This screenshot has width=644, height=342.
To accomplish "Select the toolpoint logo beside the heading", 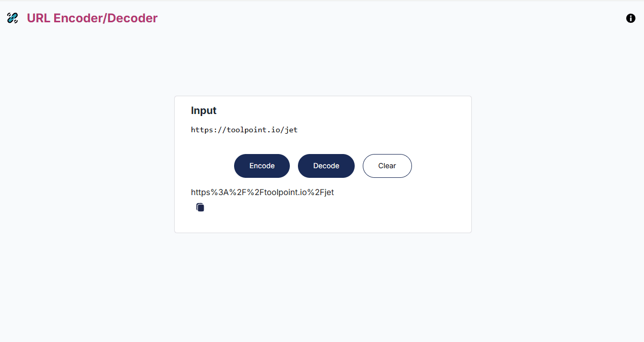I will pyautogui.click(x=12, y=18).
